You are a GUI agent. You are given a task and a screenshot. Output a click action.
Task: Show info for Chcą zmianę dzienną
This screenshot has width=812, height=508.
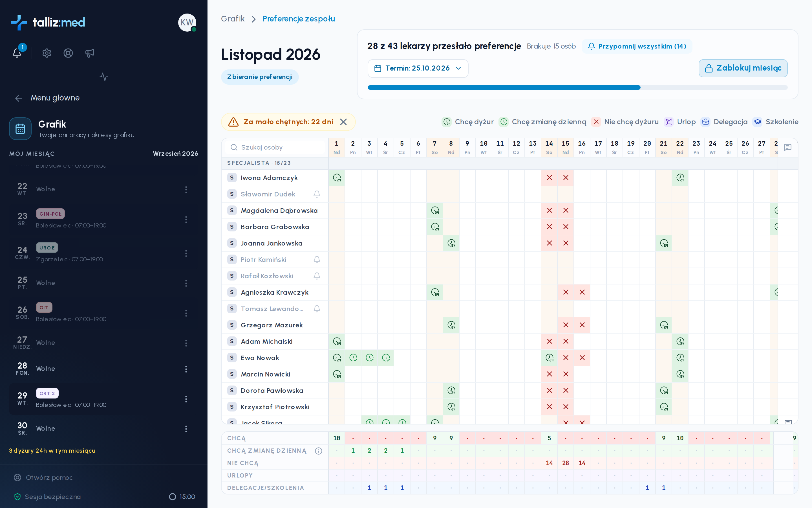[318, 451]
